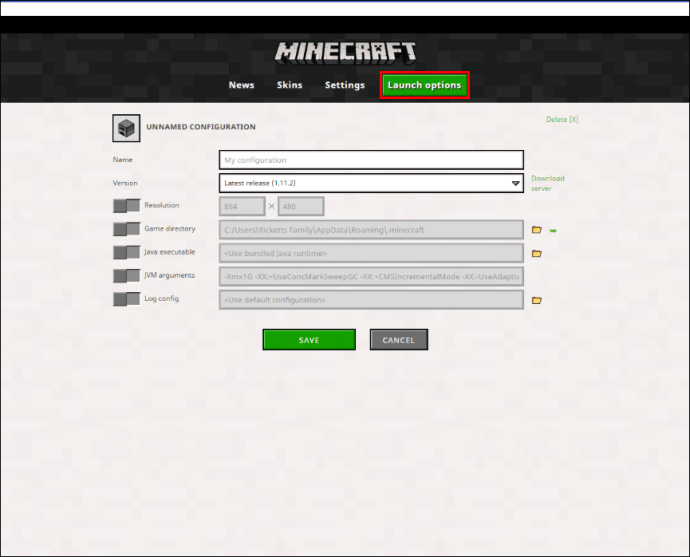Switch to the Skins tab
Image resolution: width=690 pixels, height=557 pixels.
[x=290, y=85]
